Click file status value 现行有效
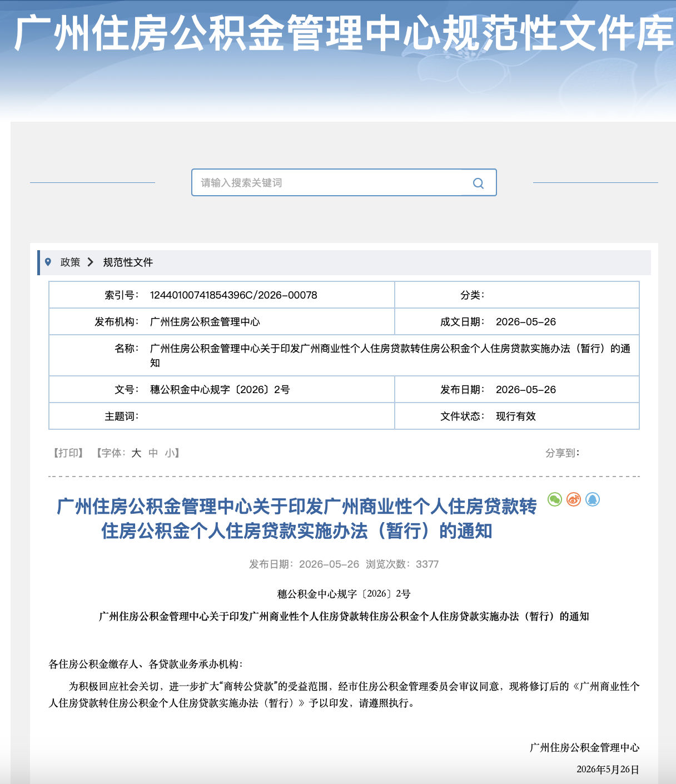Viewport: 676px width, 784px height. [x=516, y=416]
